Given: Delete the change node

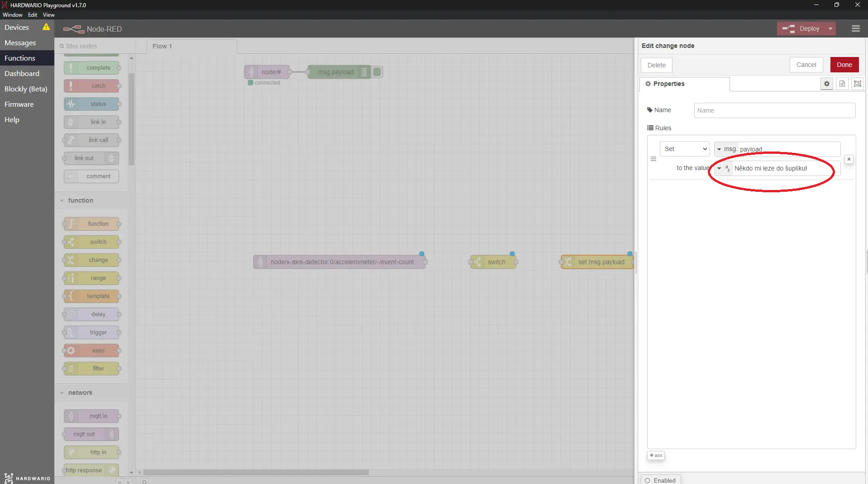Looking at the screenshot, I should (656, 65).
